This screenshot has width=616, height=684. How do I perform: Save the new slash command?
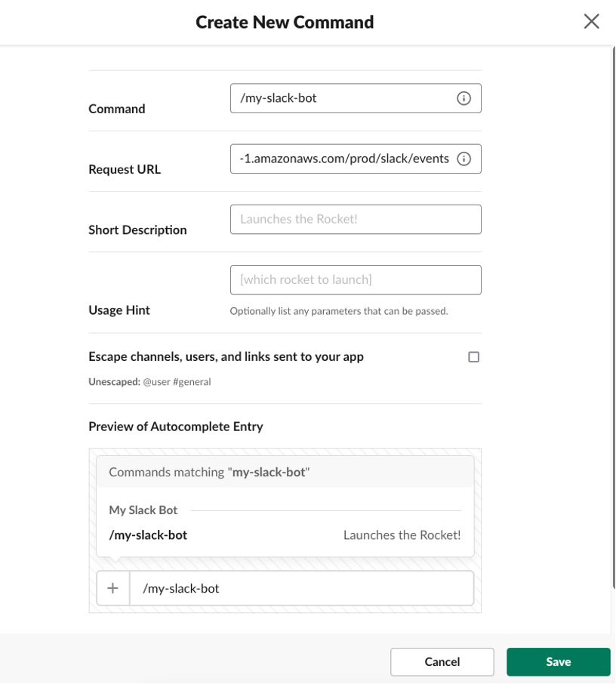pyautogui.click(x=559, y=662)
